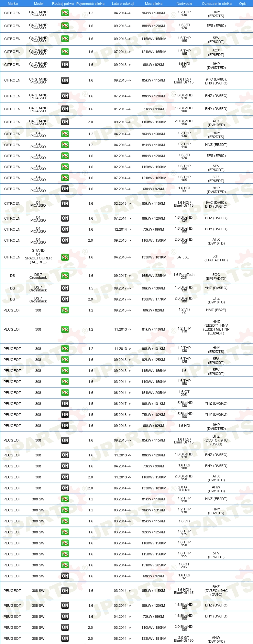The image size is (253, 644).
Task: Click the ON icon in the Peugeot 308 2.0 GT HDi 180 row
Action: click(65, 488)
